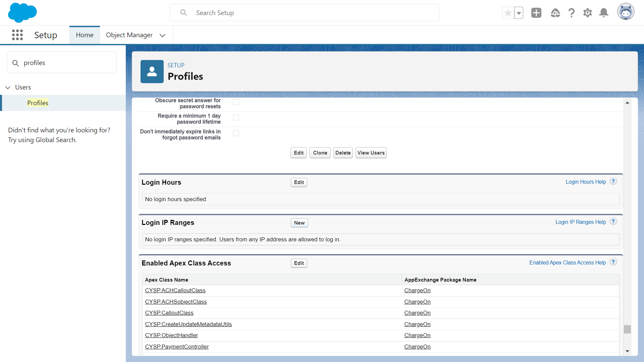The image size is (644, 362).
Task: Edit the Login Hours section
Action: (299, 182)
